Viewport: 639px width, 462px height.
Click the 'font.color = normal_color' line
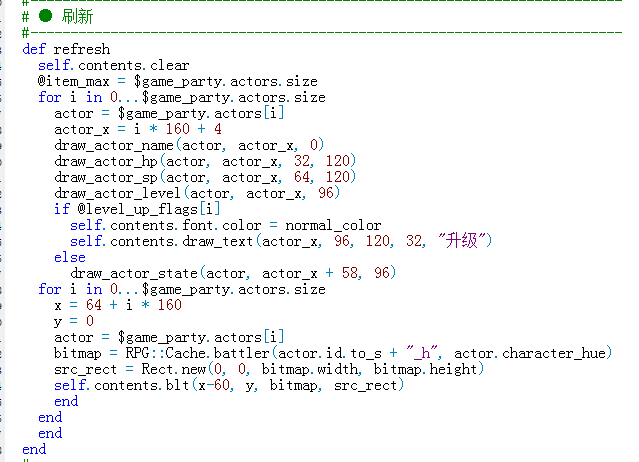[x=225, y=225]
